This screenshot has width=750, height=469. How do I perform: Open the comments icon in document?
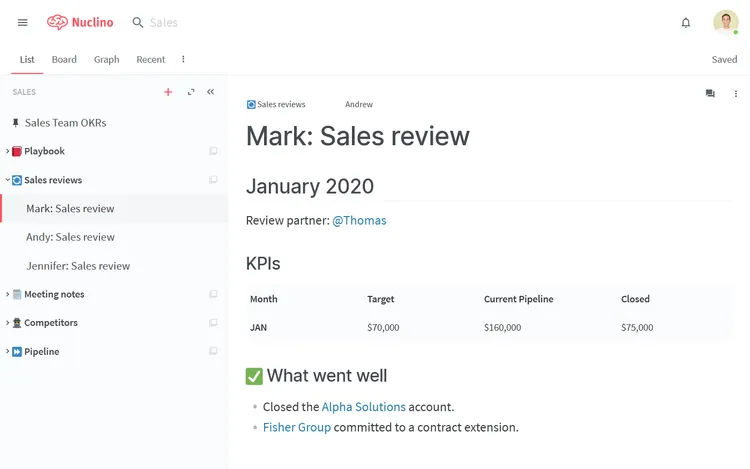coord(710,94)
